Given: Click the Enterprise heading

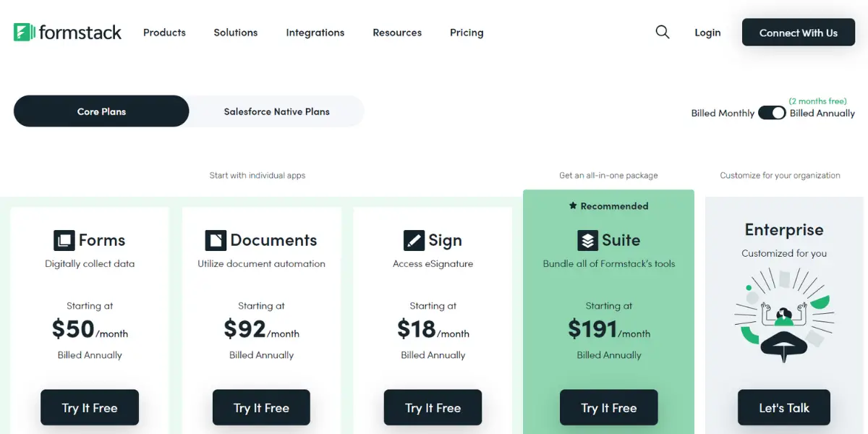Looking at the screenshot, I should (x=784, y=230).
